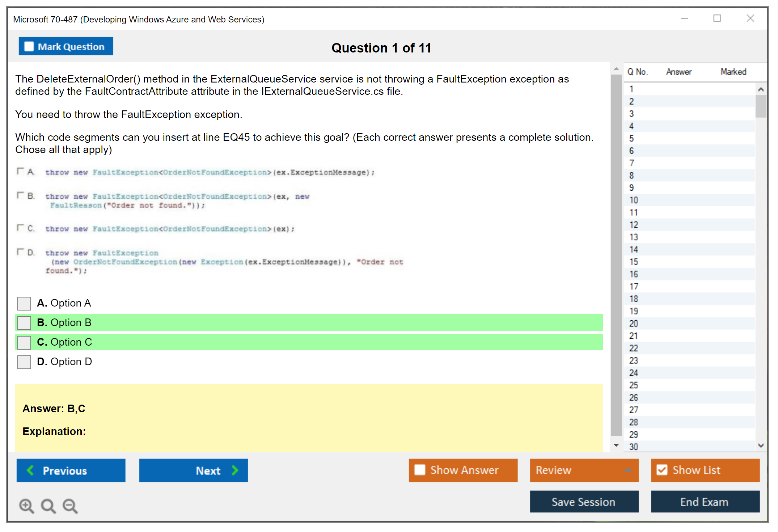Click the Save Session button
778x532 pixels.
(x=584, y=502)
